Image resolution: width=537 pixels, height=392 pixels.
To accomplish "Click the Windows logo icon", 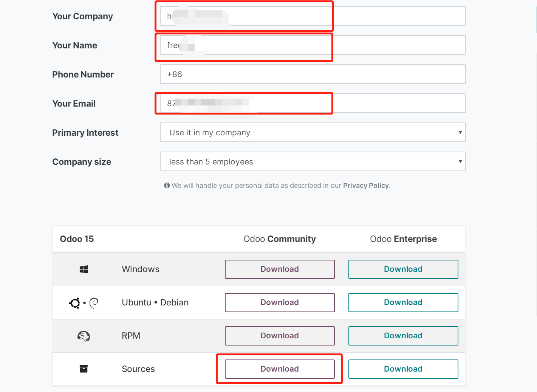I will tap(84, 269).
